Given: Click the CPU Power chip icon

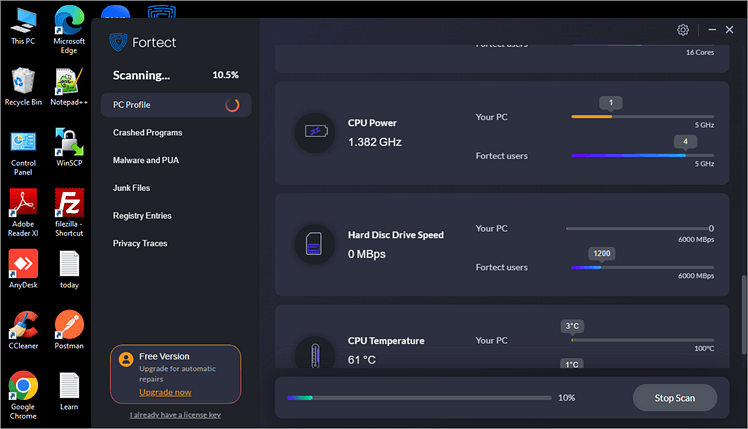Looking at the screenshot, I should click(x=315, y=132).
